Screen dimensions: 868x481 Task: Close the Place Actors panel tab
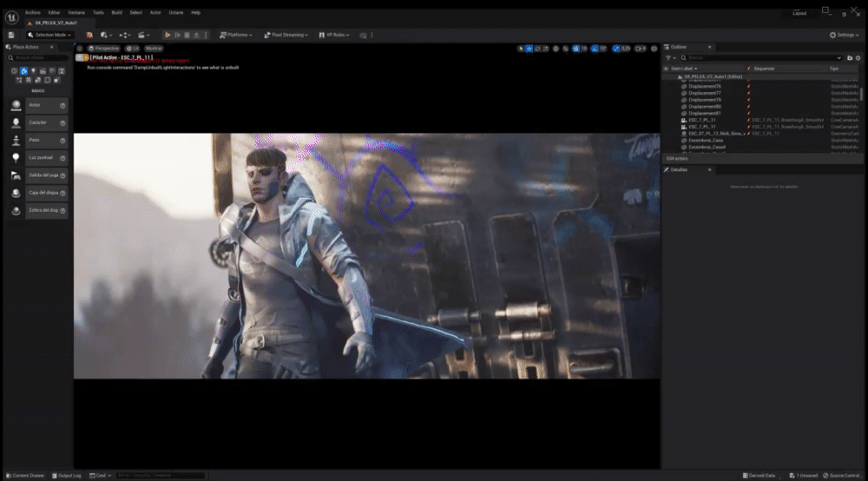pos(52,47)
